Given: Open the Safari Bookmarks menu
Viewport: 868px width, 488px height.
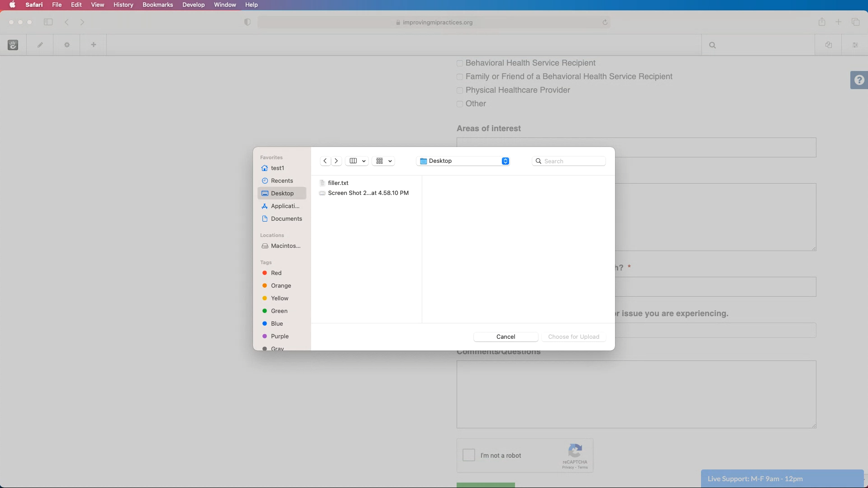Looking at the screenshot, I should 157,5.
